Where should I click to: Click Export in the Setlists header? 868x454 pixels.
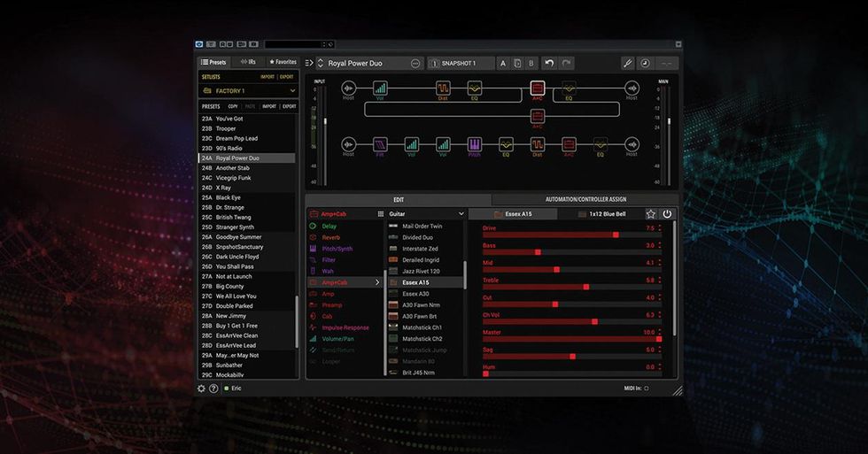click(x=287, y=77)
